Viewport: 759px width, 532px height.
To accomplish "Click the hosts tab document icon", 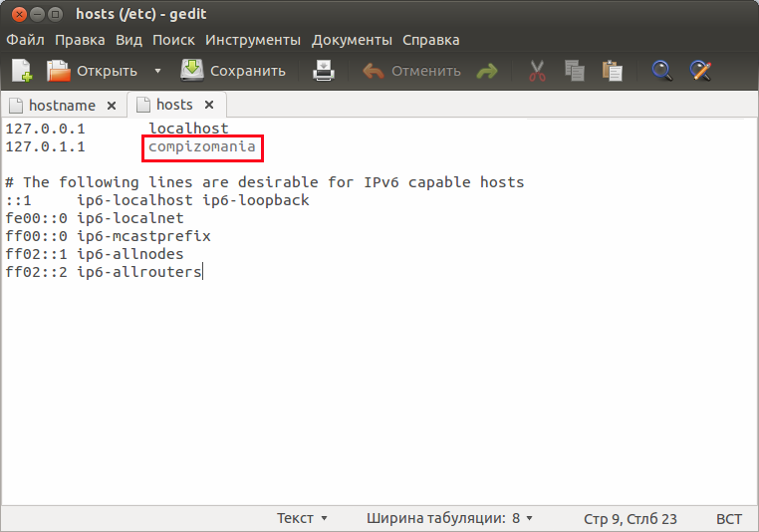I will pos(143,104).
